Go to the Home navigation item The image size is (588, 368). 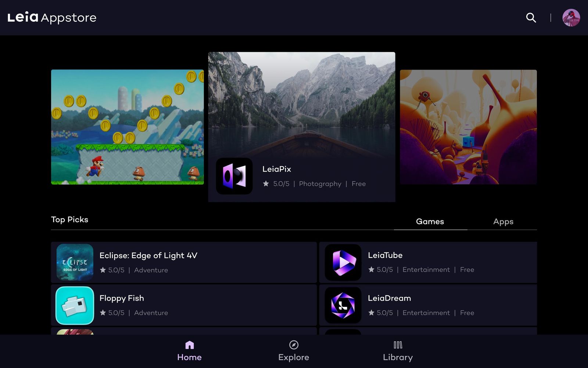click(189, 351)
